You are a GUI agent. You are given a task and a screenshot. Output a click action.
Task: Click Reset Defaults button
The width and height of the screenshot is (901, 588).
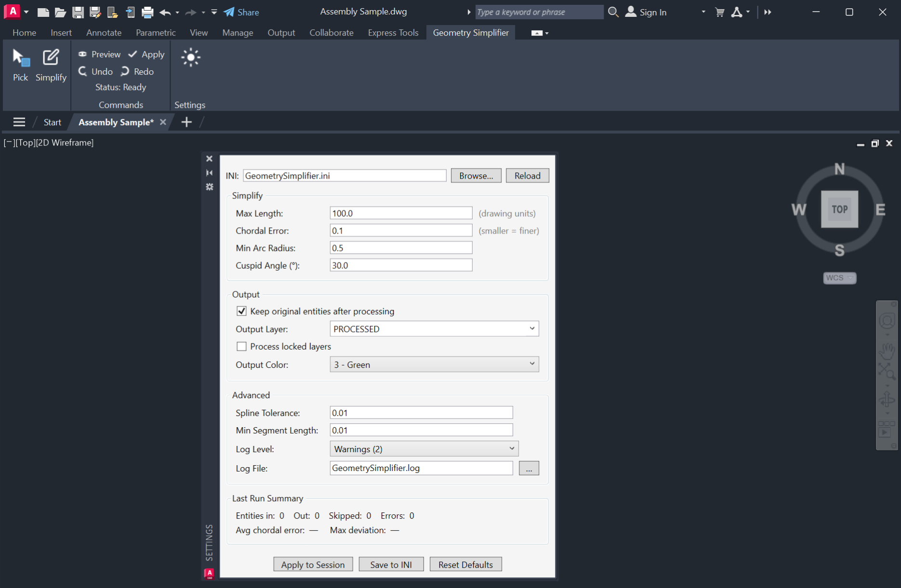pos(466,564)
